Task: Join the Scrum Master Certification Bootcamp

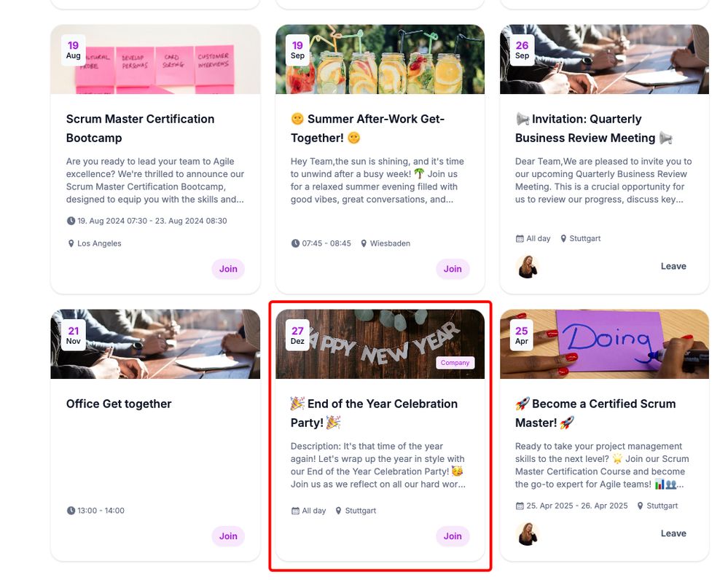Action: pyautogui.click(x=228, y=269)
